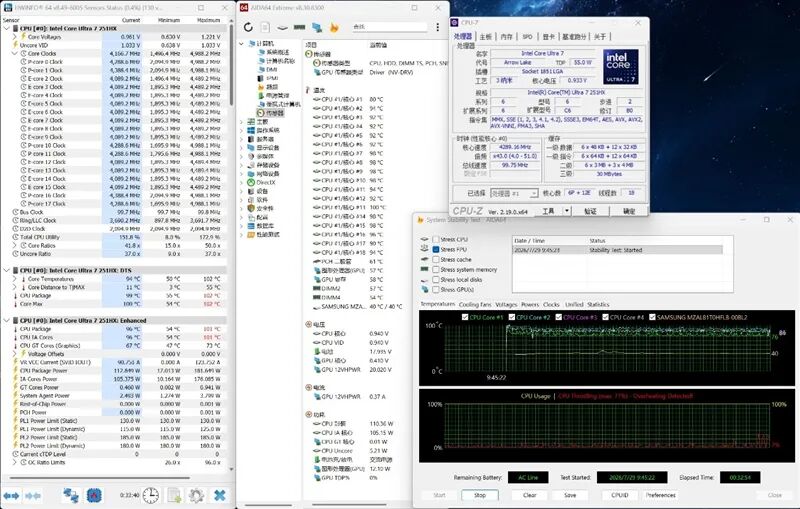Click the CPUID button in stability test
Image resolution: width=800 pixels, height=509 pixels.
click(619, 495)
